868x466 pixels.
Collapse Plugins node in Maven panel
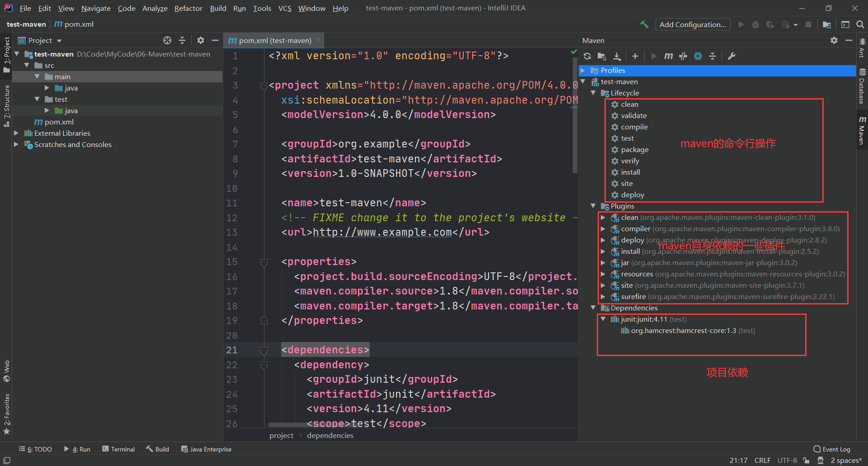[593, 206]
